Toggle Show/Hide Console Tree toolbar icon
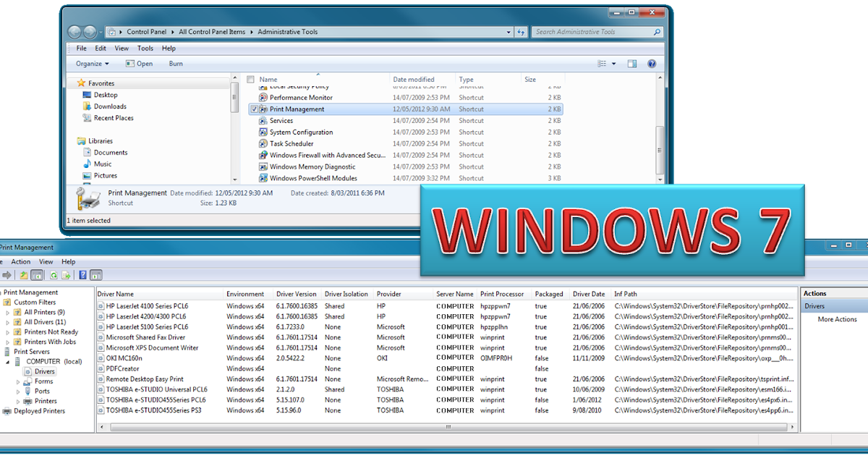Image resolution: width=868 pixels, height=456 pixels. pyautogui.click(x=35, y=275)
